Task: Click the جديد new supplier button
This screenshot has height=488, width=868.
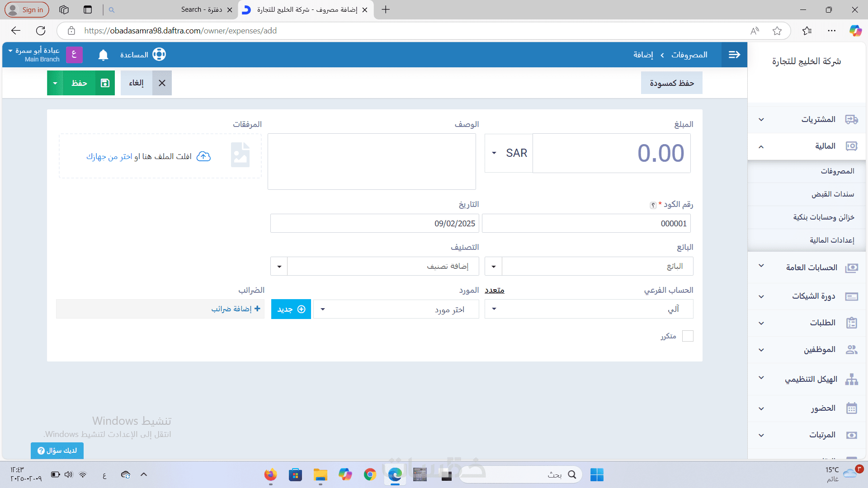Action: pyautogui.click(x=291, y=309)
